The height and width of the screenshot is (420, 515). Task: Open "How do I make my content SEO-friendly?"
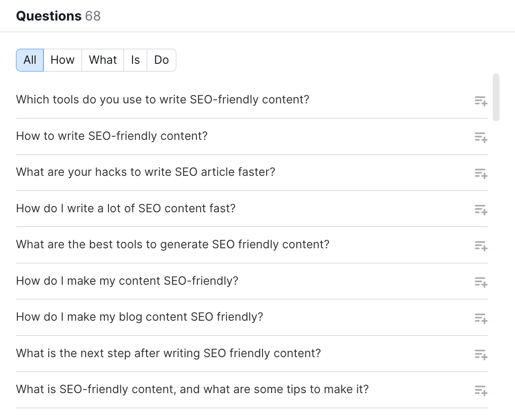127,281
